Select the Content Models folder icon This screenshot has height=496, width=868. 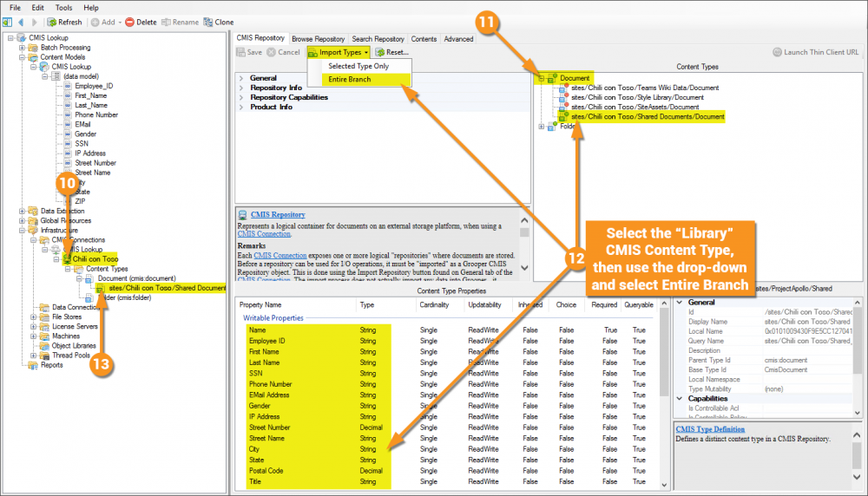[33, 57]
